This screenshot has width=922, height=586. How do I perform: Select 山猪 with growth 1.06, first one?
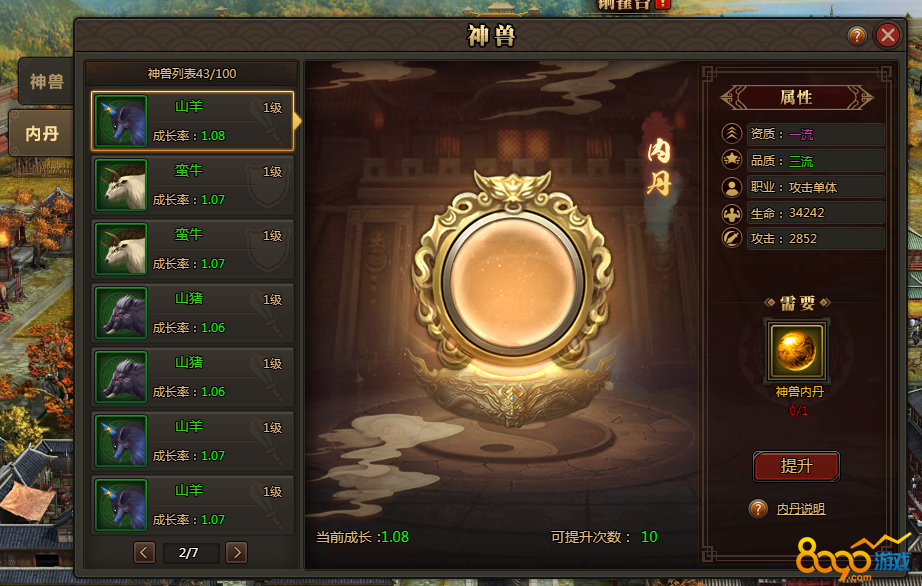click(192, 313)
